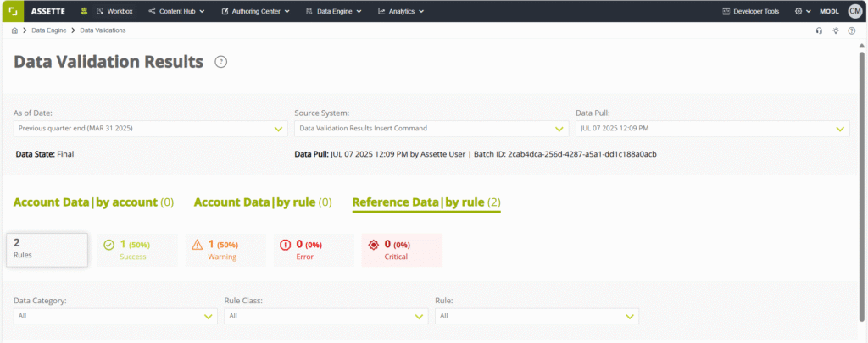Open the As of Date dropdown

(x=151, y=129)
